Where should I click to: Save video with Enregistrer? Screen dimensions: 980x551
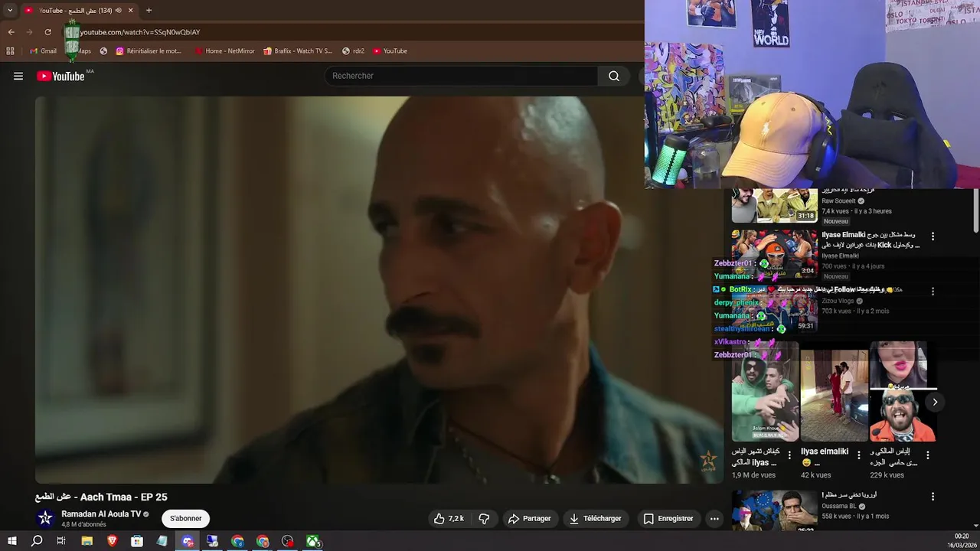[x=668, y=519]
